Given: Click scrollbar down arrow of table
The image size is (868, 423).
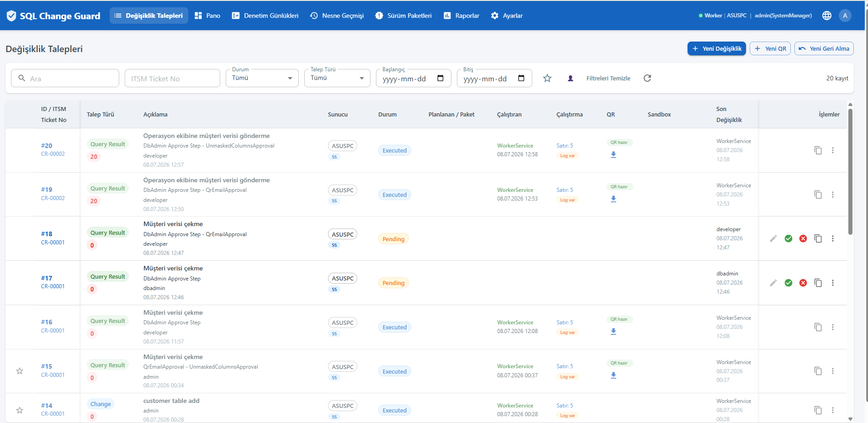Looking at the screenshot, I should click(850, 419).
